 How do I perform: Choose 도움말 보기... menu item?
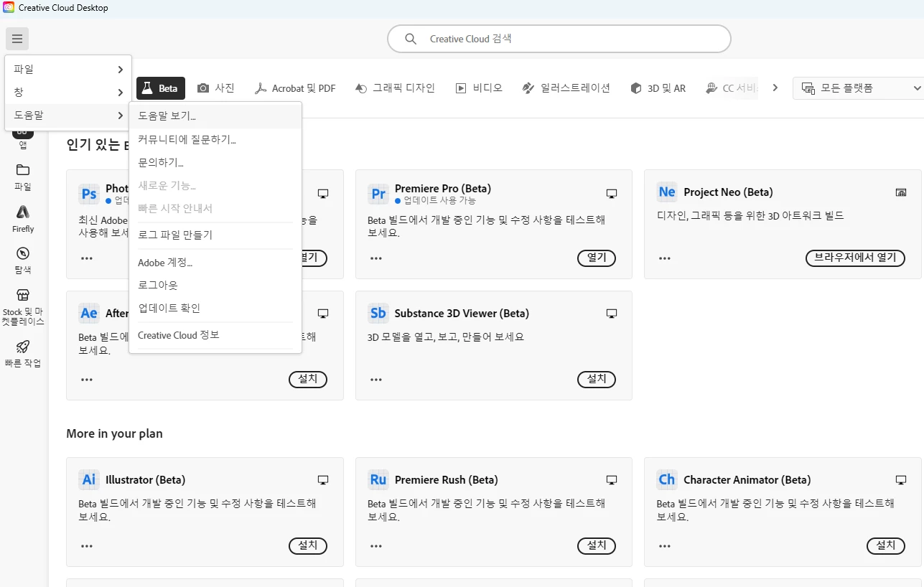tap(215, 116)
